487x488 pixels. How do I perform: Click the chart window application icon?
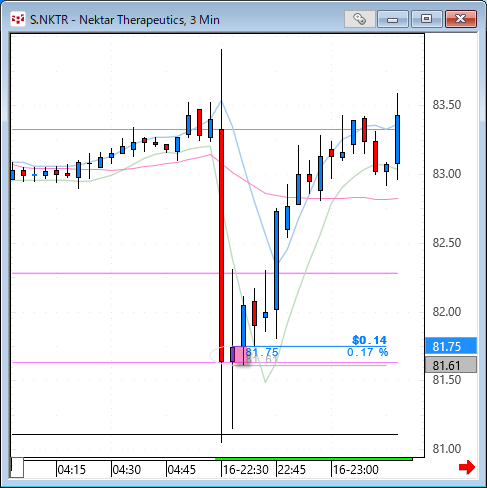(18, 19)
